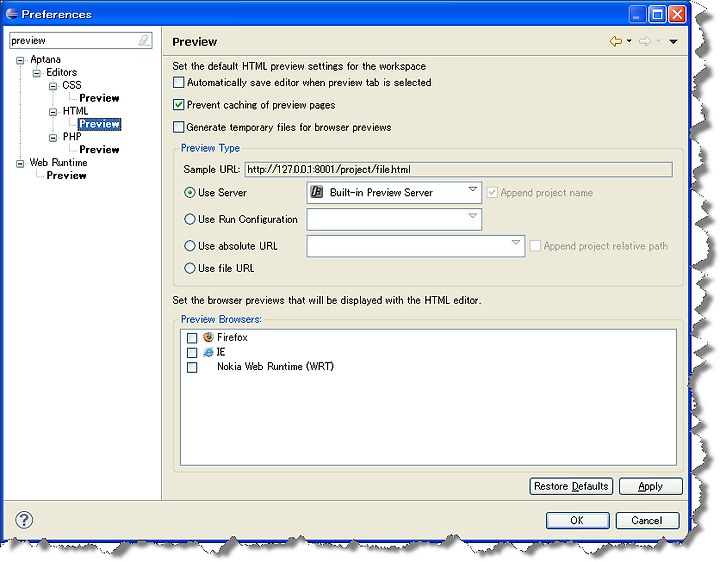The image size is (720, 562).
Task: Collapse the HTML tree node
Action: (53, 112)
